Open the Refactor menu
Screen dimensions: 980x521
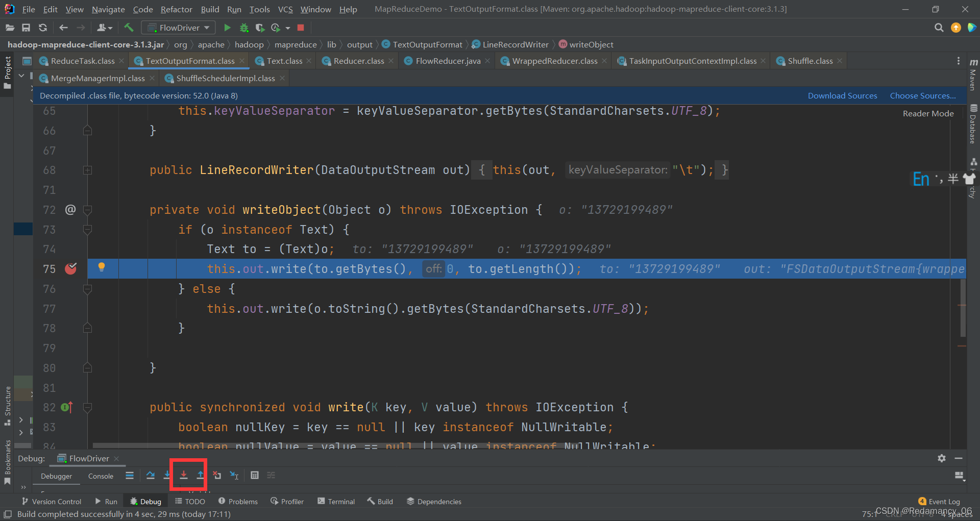click(x=176, y=9)
